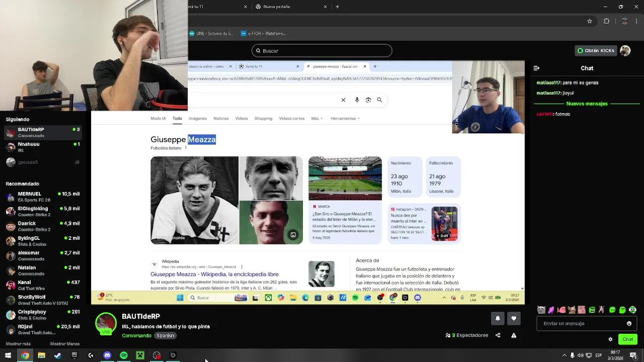The image size is (644, 362).
Task: Click the Windows Start button
Action: [8, 355]
